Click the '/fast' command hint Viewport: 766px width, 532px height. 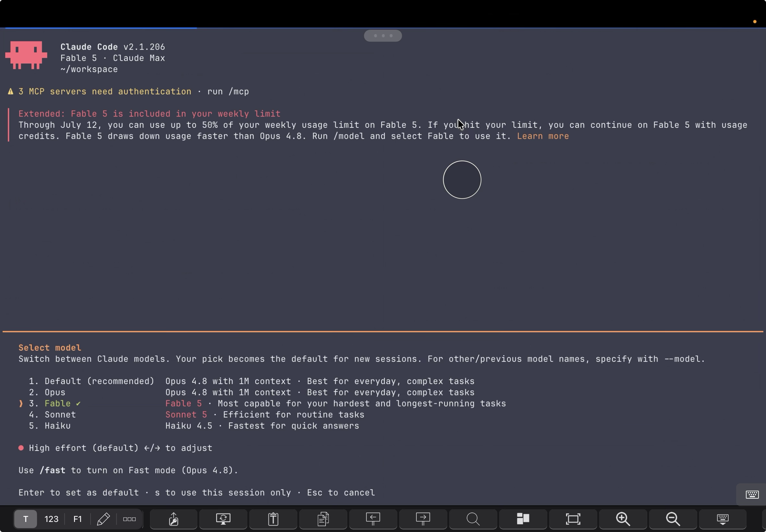(52, 470)
